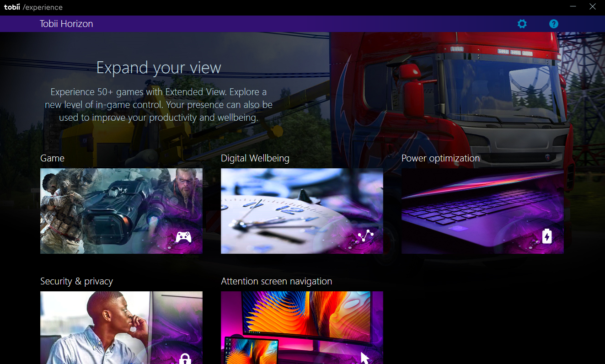Click the Tobii experience logo in the title bar
Viewport: 605px width, 364px height.
(33, 7)
